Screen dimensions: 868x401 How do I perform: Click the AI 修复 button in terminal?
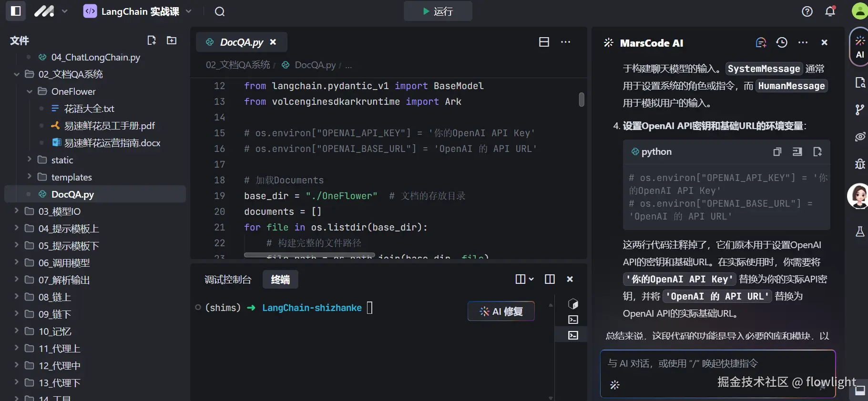[x=501, y=311]
